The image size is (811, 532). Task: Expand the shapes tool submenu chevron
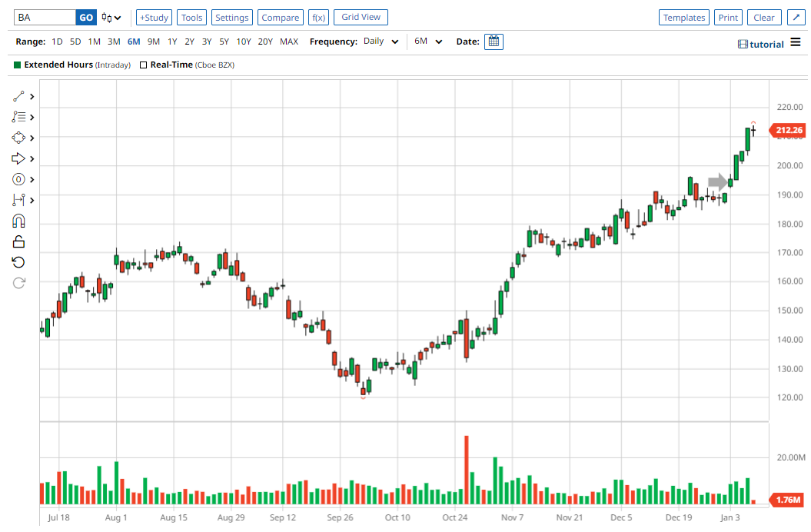click(x=32, y=138)
